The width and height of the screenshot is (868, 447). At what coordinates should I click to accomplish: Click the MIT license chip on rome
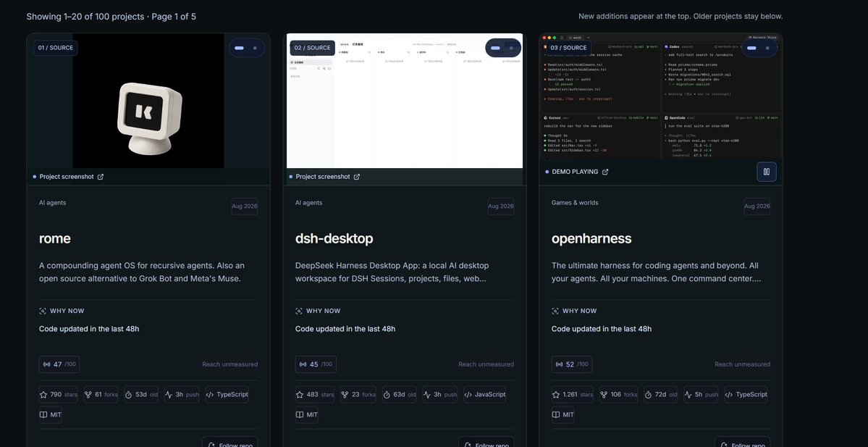click(51, 414)
